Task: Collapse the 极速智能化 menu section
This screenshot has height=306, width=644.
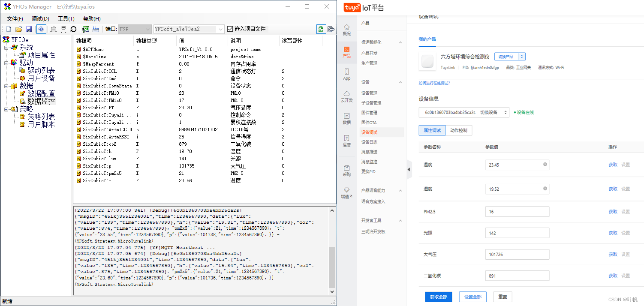Action: pos(400,42)
